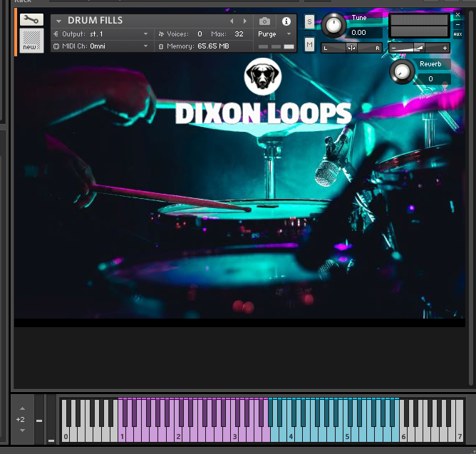Collapse the DRUM FILLS instrument header
Viewport: 476px width, 454px height.
(x=59, y=21)
